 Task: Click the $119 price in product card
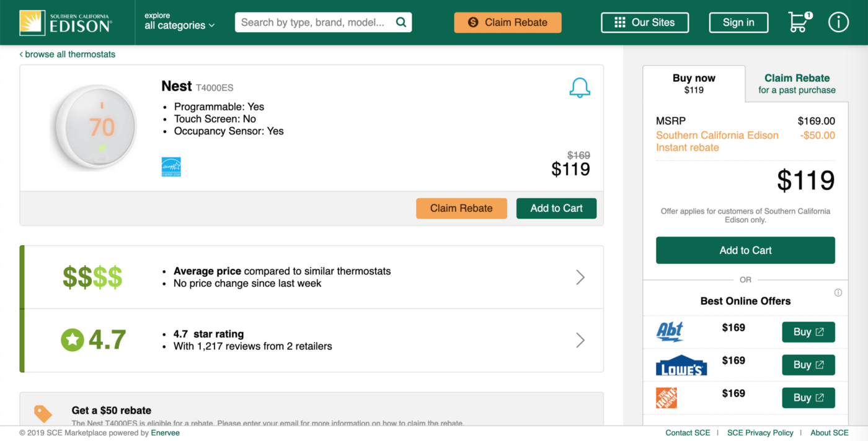click(x=570, y=168)
